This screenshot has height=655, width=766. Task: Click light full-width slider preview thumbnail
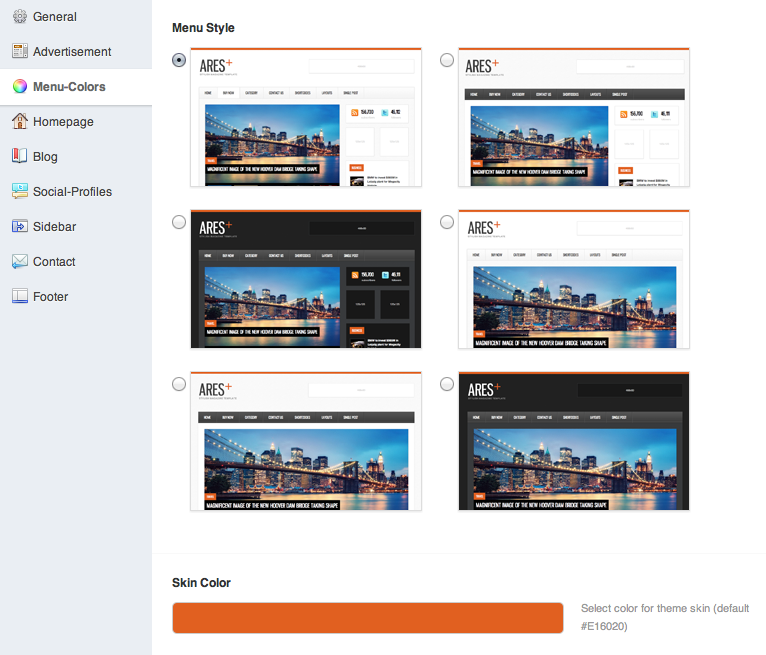coord(574,279)
